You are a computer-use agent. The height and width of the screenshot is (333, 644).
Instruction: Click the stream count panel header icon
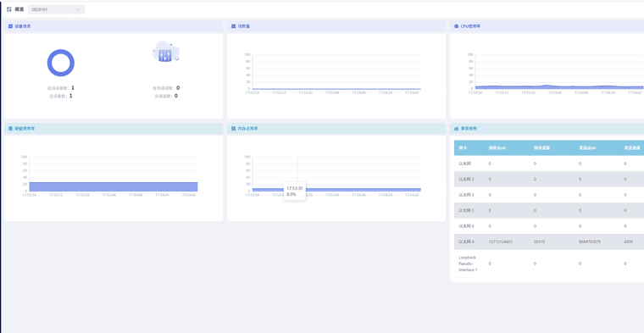pos(233,26)
